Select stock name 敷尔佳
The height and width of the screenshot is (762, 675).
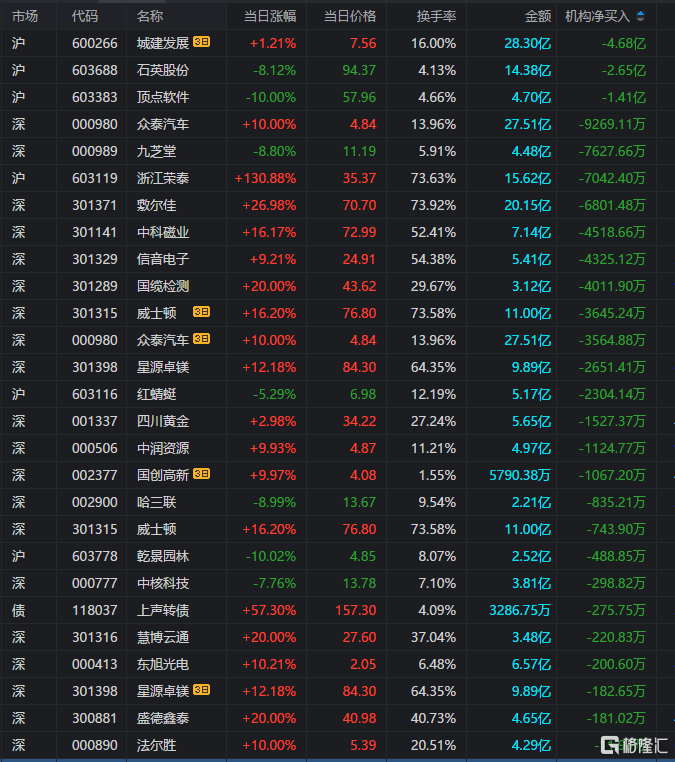point(156,205)
